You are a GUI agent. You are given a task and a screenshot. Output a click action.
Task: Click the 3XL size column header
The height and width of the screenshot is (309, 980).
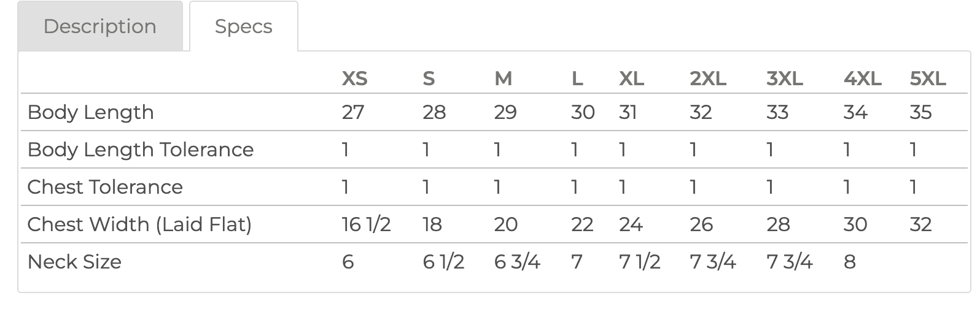(x=785, y=78)
